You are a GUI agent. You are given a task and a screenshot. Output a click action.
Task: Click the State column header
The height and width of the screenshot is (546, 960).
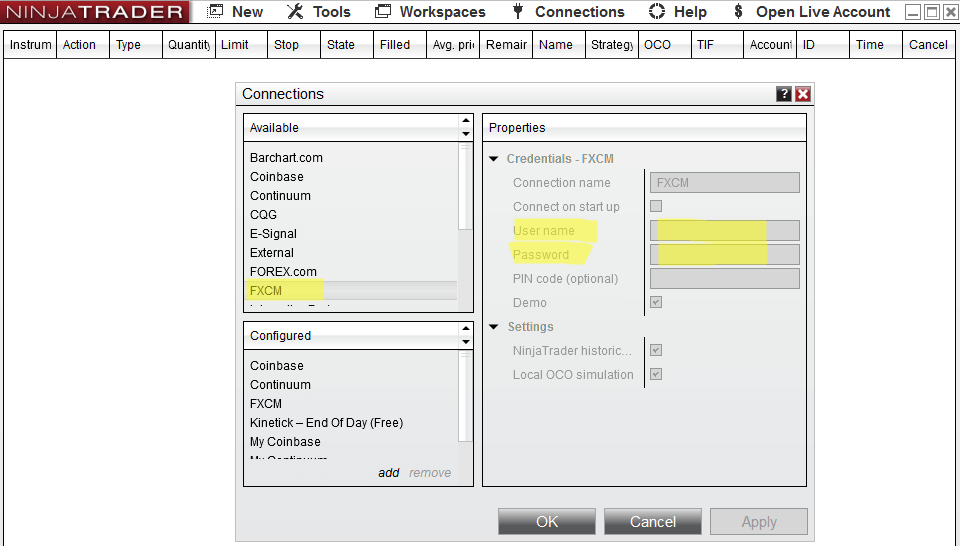click(347, 45)
